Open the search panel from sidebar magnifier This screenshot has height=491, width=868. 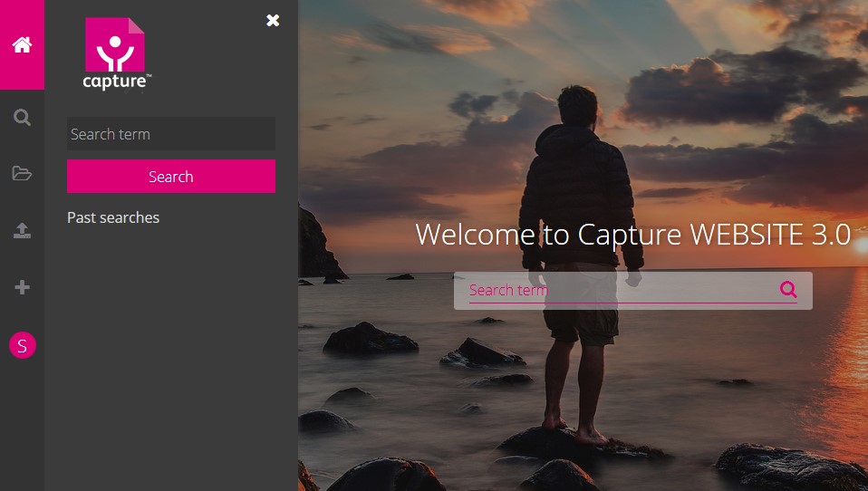coord(22,117)
